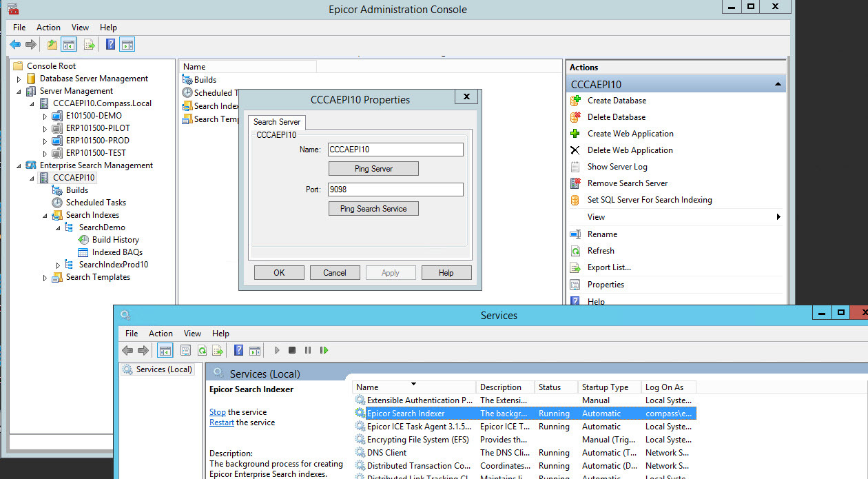This screenshot has width=868, height=479.
Task: Expand Database Server Management tree node
Action: pyautogui.click(x=19, y=79)
